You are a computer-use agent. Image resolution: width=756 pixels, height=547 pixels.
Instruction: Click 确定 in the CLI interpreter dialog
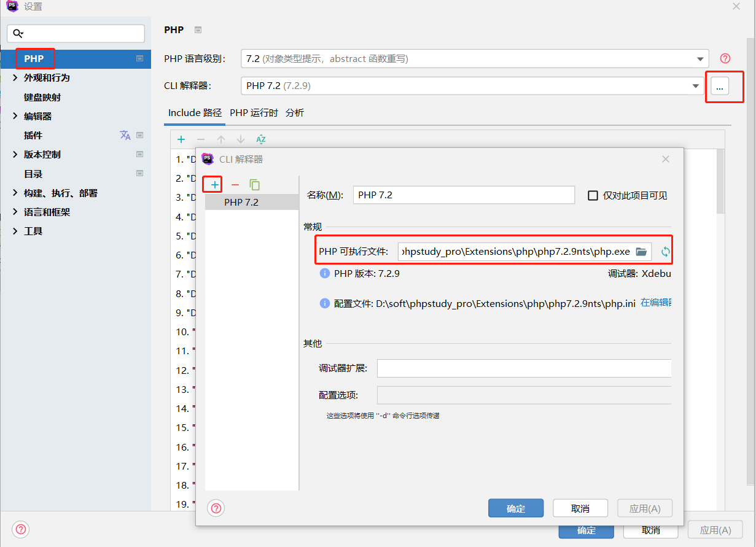[x=516, y=508]
